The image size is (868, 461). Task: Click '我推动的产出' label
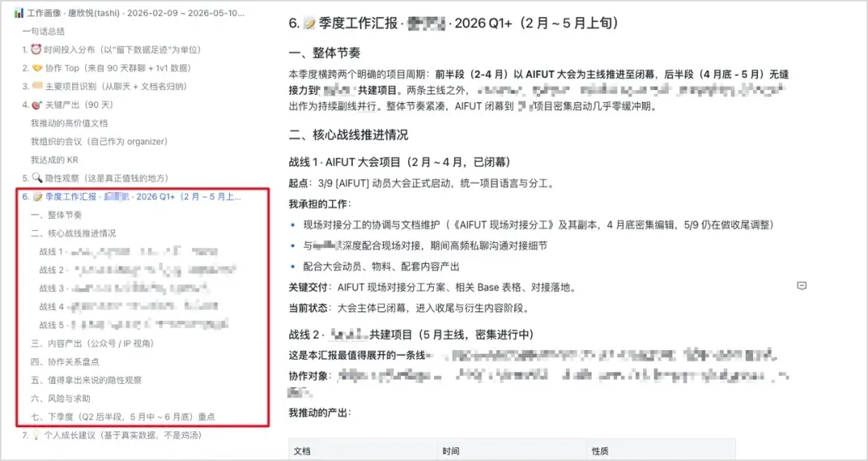click(320, 412)
